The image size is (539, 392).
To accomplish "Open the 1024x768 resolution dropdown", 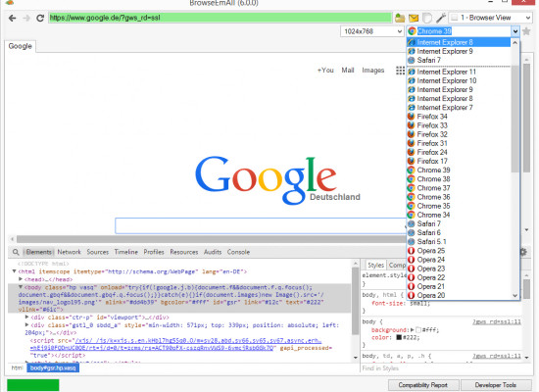I will pos(371,31).
